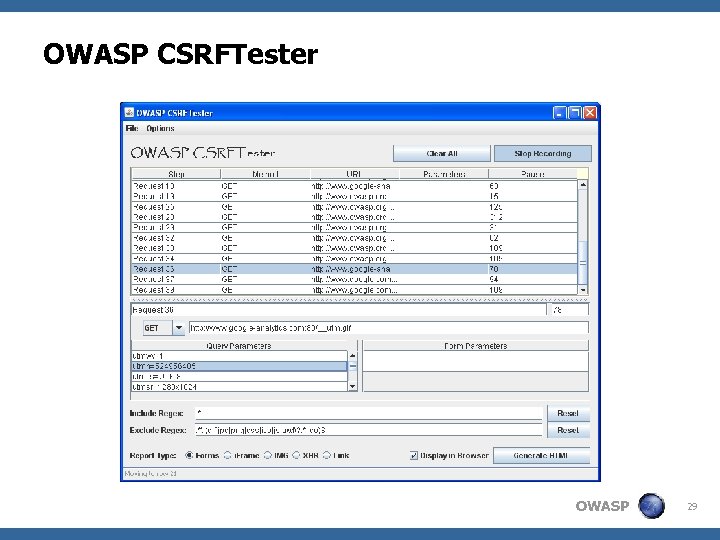Click the Query Parameters header
720x540 pixels.
tap(239, 346)
